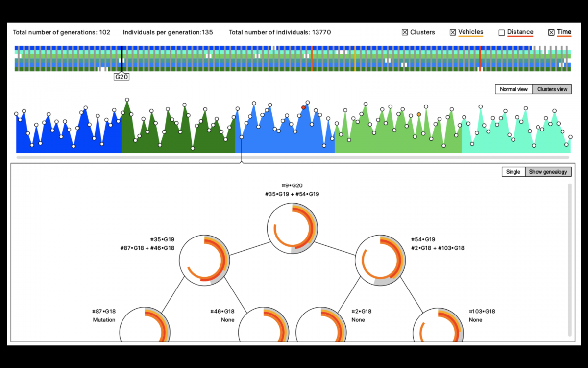Enable the Distance checkbox
The image size is (588, 368).
pyautogui.click(x=501, y=33)
